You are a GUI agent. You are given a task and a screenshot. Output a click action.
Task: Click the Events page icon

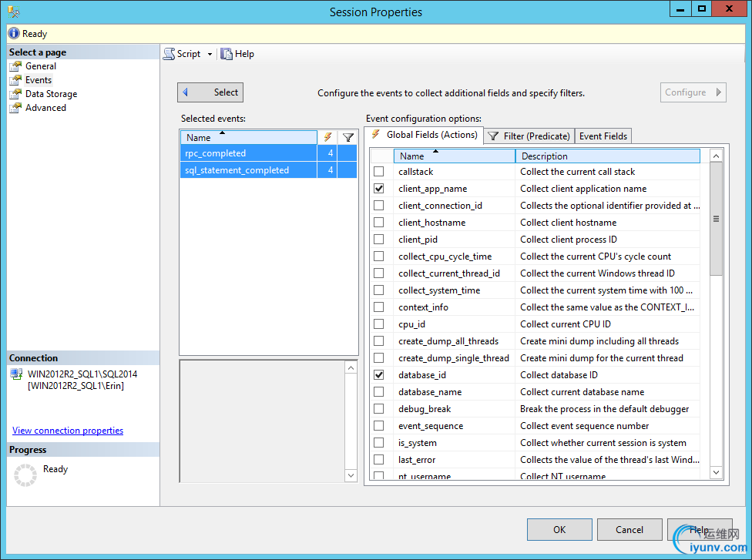click(16, 80)
